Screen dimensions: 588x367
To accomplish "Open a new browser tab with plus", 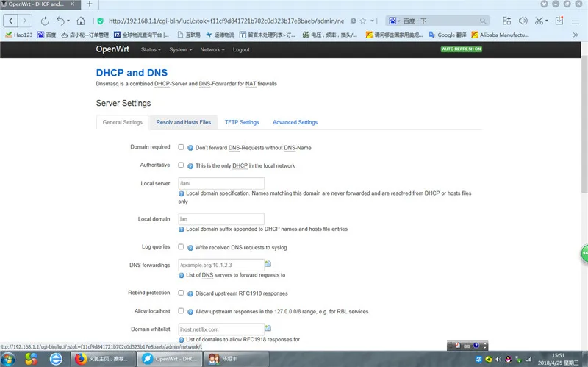I will [x=89, y=4].
